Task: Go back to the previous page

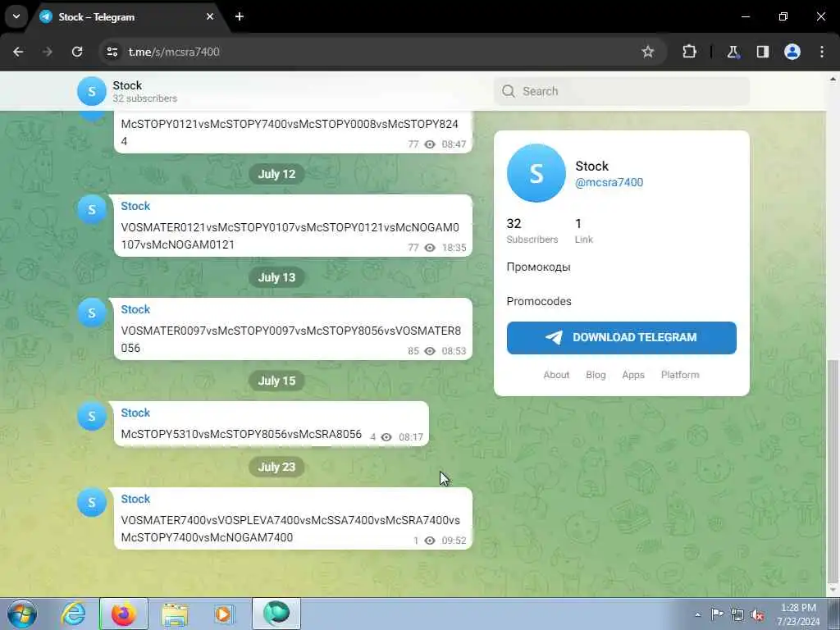Action: pos(18,52)
